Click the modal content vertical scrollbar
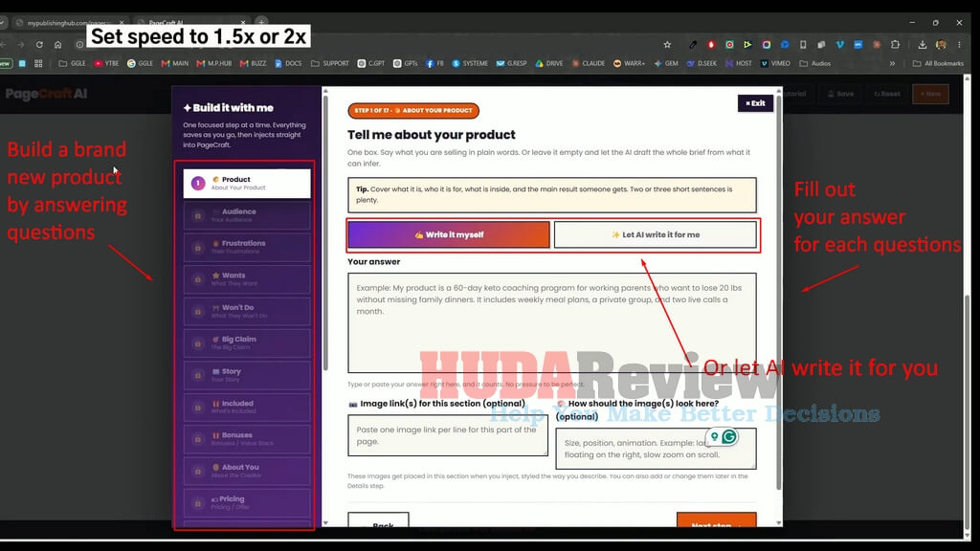This screenshot has height=551, width=980. 779,294
